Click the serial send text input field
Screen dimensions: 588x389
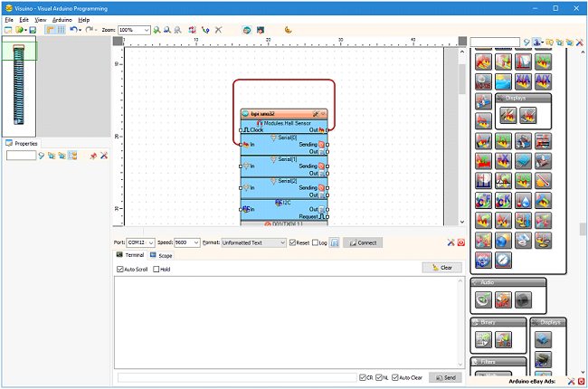(237, 377)
